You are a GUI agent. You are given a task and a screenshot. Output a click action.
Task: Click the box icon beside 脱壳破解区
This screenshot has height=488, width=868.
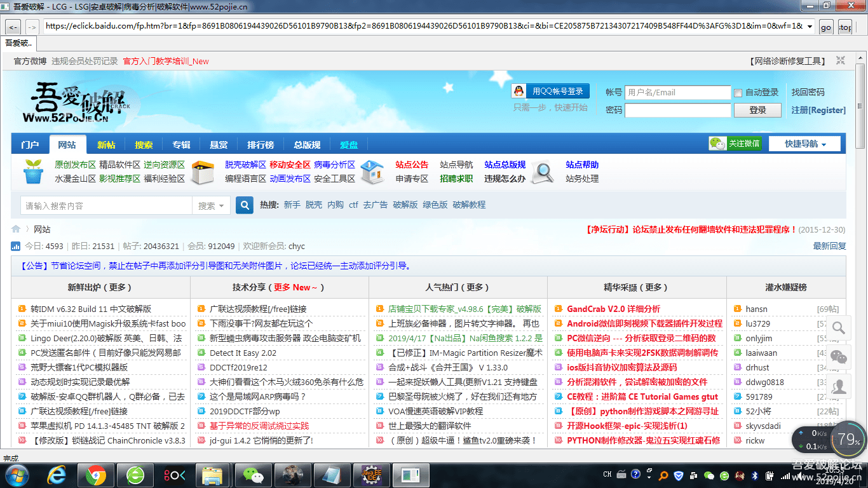203,172
